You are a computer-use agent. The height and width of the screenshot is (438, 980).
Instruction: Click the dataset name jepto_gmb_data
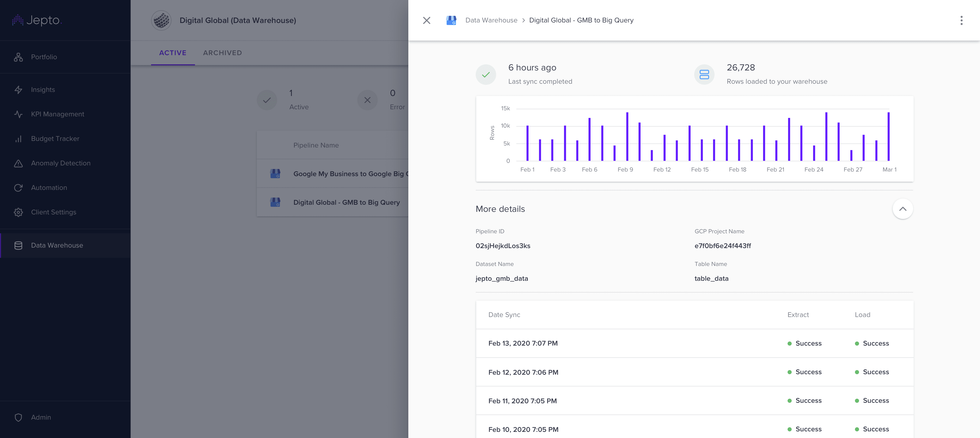[501, 278]
